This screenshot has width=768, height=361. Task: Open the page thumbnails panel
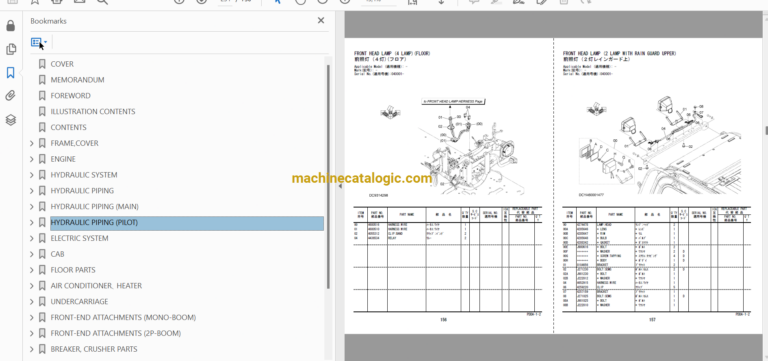pos(11,49)
